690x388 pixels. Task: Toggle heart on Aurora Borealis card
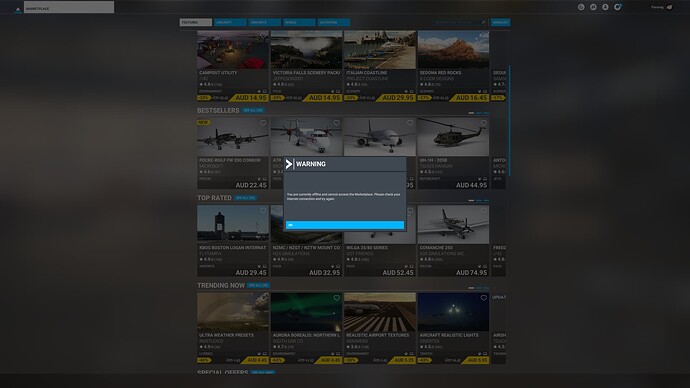[337, 298]
